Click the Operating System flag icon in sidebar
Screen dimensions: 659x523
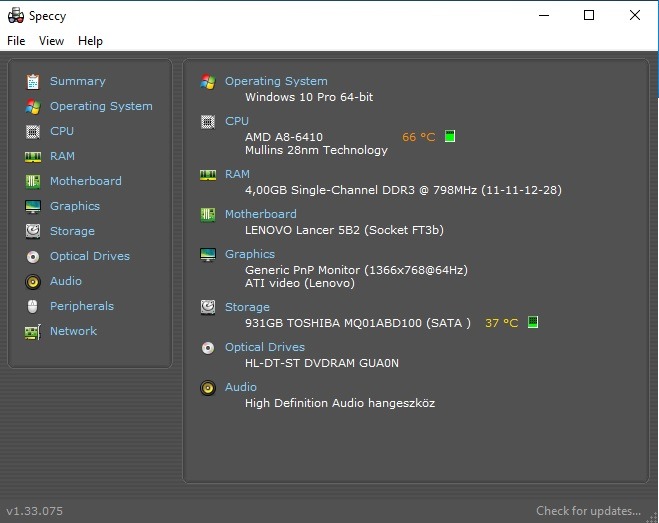(x=33, y=107)
